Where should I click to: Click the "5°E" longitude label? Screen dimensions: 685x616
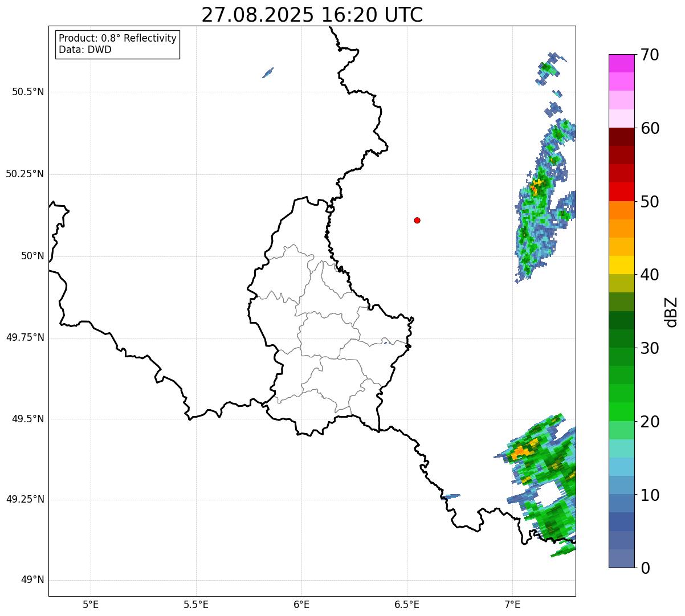(91, 604)
